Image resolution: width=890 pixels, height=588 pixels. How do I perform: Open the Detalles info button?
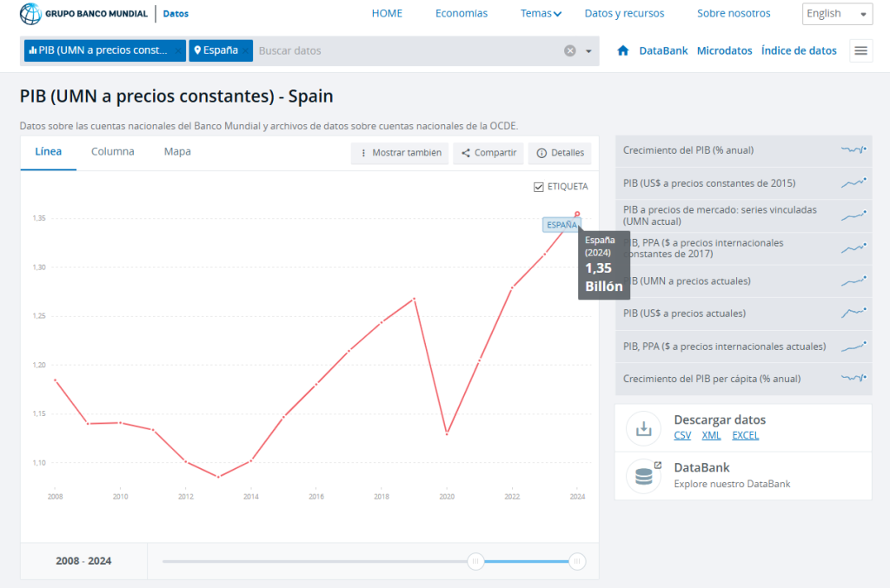(560, 153)
